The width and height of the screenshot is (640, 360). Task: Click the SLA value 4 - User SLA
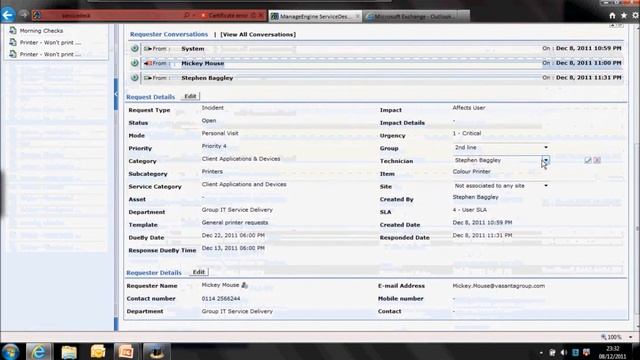(x=469, y=210)
